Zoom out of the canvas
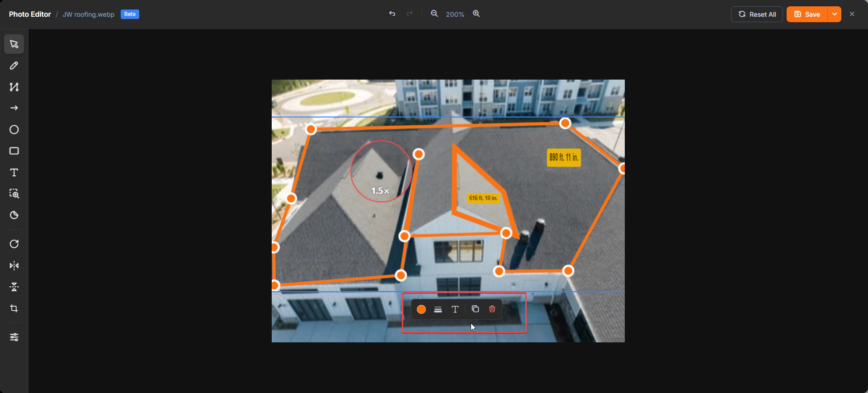 click(434, 14)
